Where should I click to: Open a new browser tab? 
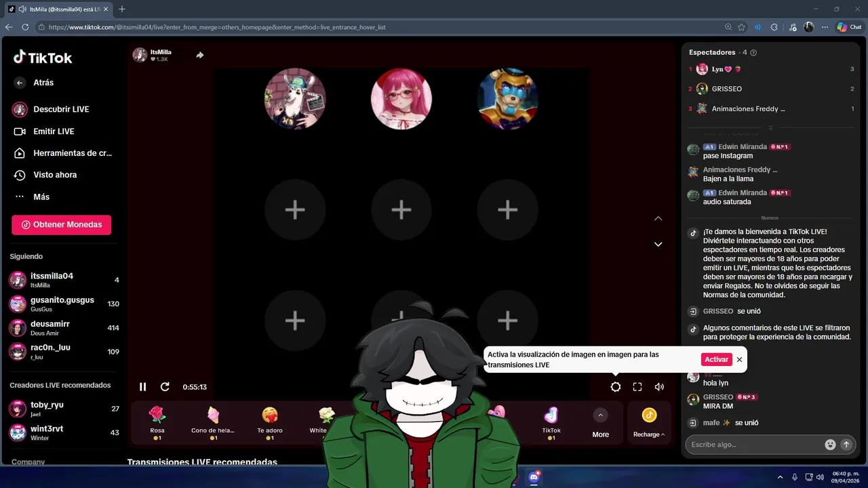click(122, 9)
